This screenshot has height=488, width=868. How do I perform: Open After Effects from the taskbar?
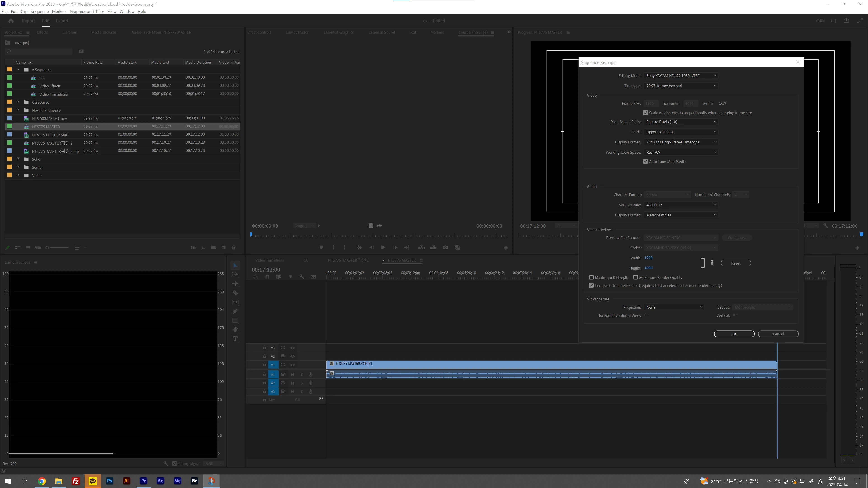[x=160, y=481]
